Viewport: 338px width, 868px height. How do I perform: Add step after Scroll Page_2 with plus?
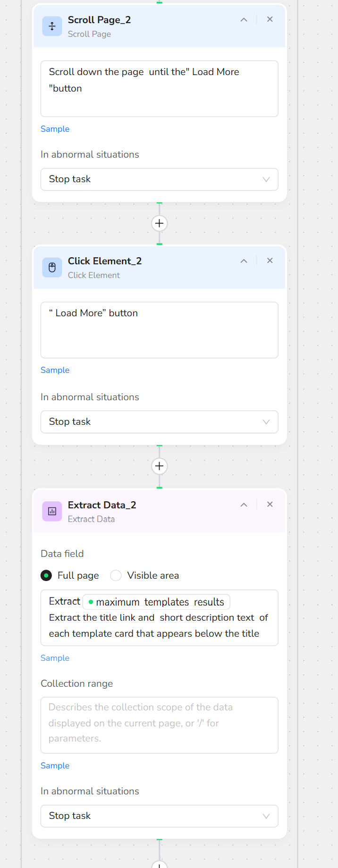pos(160,223)
